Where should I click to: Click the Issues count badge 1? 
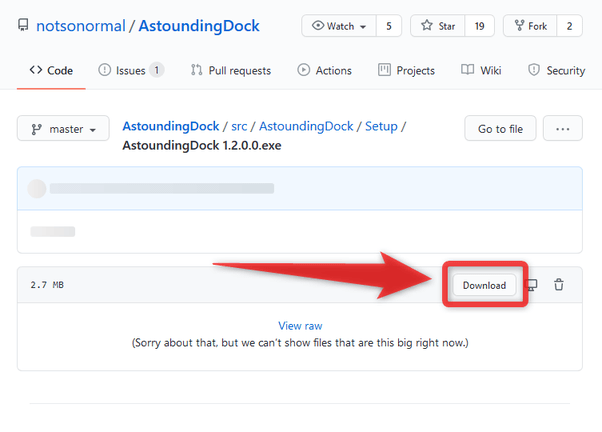[157, 70]
